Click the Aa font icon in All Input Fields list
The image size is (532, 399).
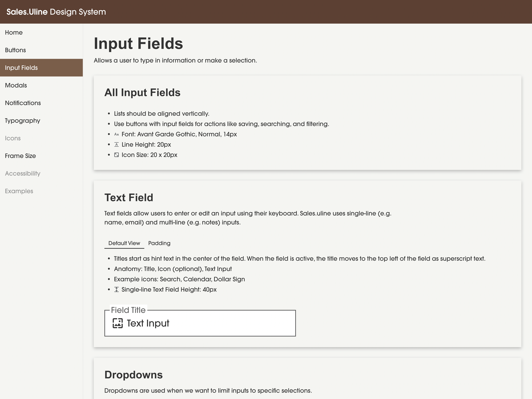[117, 134]
